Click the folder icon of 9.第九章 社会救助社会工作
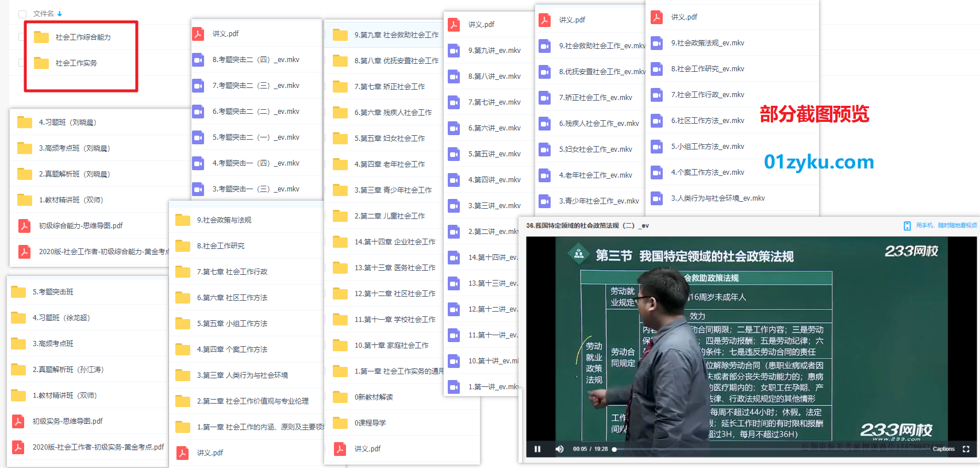 340,35
